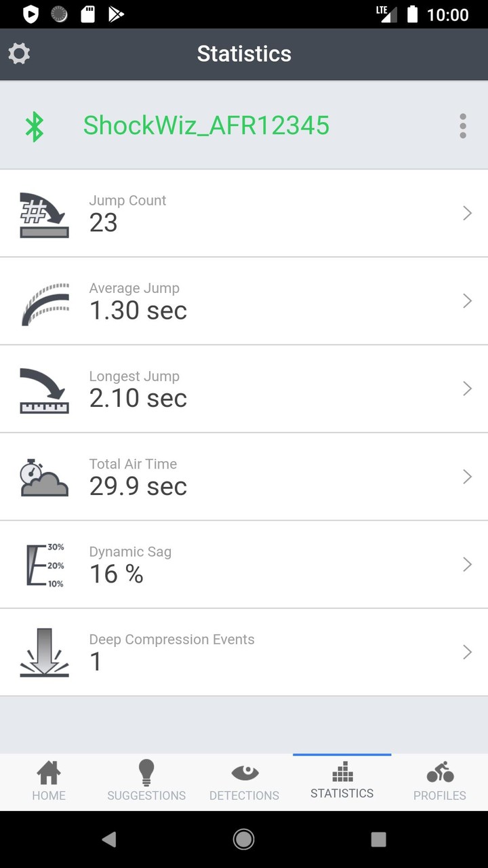The width and height of the screenshot is (488, 868).
Task: Expand the Jump Count row chevron
Action: (467, 214)
